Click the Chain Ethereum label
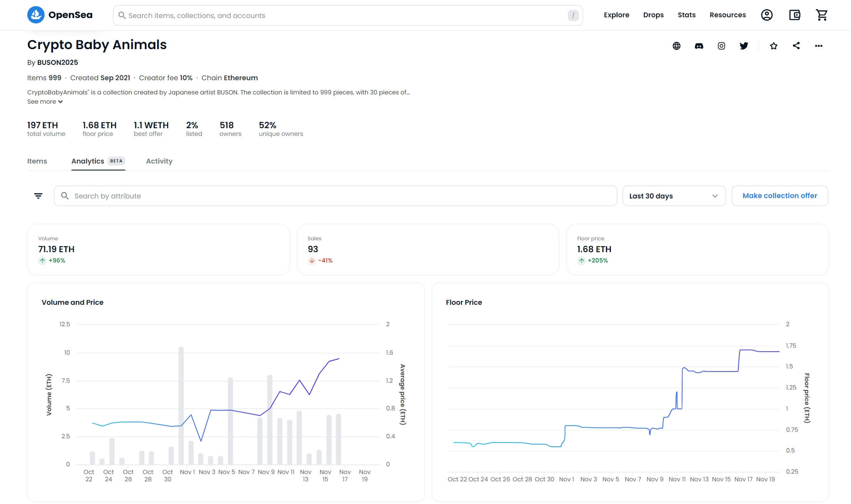 (229, 78)
